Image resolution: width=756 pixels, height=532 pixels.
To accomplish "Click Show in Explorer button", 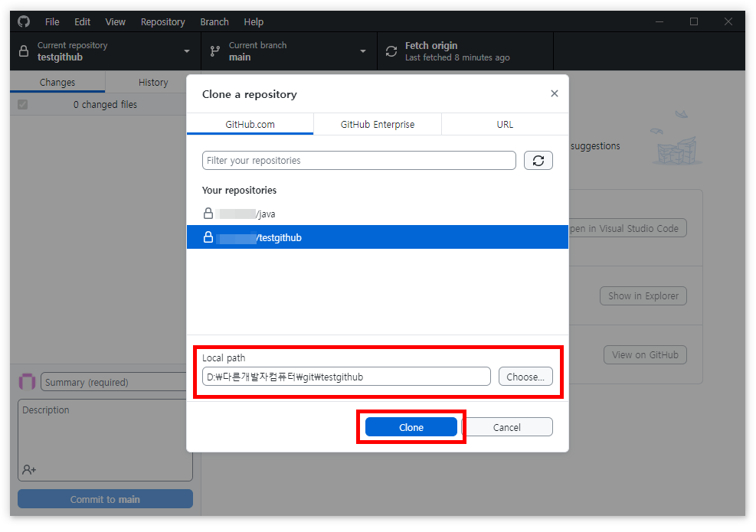I will [643, 296].
